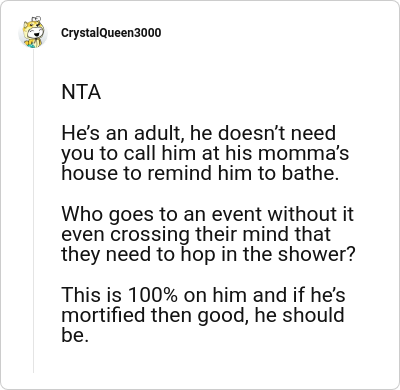The width and height of the screenshot is (400, 390).
Task: Click the word "mortified" in the comment
Action: point(103,315)
